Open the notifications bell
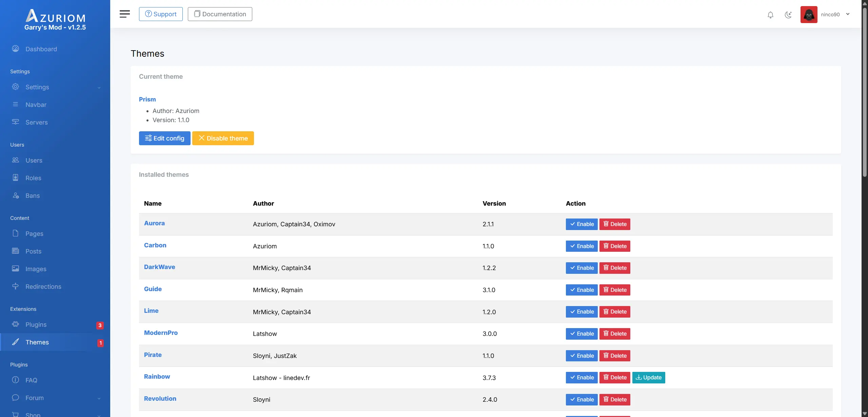Image resolution: width=868 pixels, height=417 pixels. [x=770, y=15]
